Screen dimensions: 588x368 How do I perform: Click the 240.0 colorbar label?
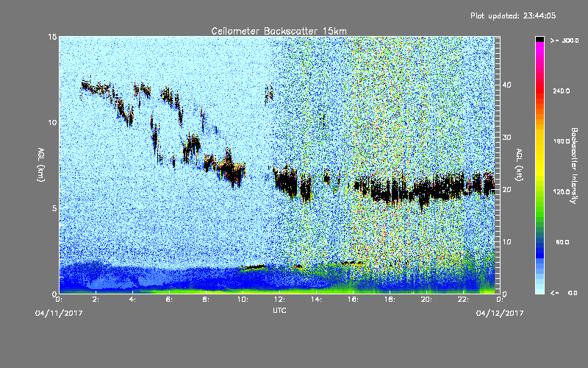click(x=561, y=91)
